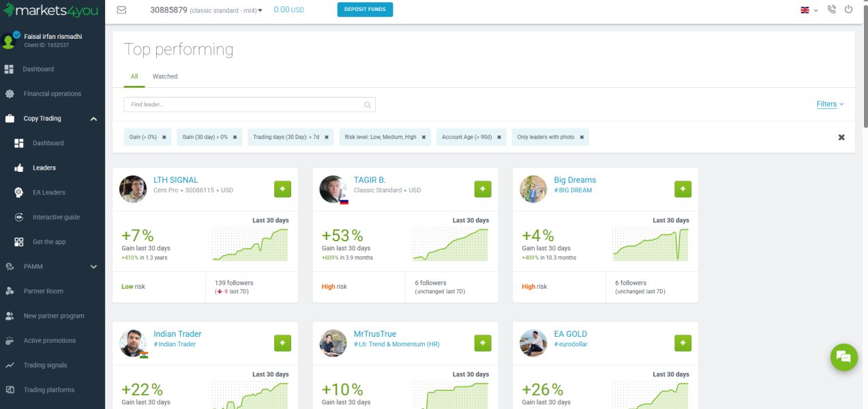Switch to the Watched tab
Image resolution: width=868 pixels, height=409 pixels.
[x=165, y=76]
